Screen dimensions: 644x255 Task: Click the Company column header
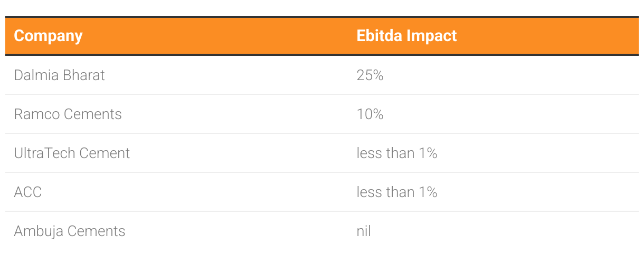pyautogui.click(x=48, y=36)
